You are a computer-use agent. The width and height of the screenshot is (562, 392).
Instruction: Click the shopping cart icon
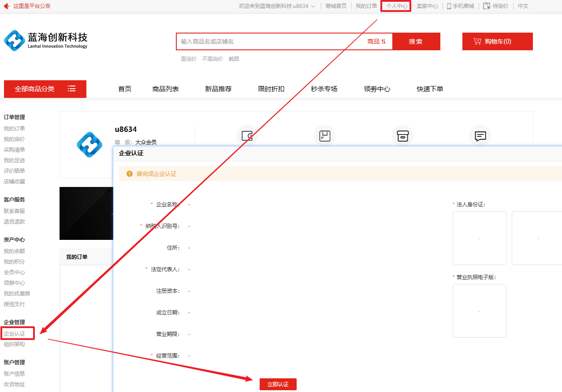(x=477, y=41)
